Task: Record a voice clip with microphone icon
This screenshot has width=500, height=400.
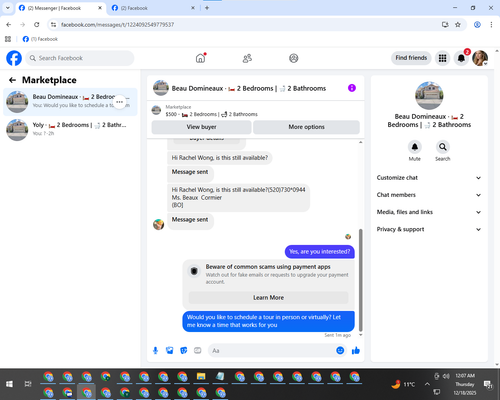Action: pos(155,350)
